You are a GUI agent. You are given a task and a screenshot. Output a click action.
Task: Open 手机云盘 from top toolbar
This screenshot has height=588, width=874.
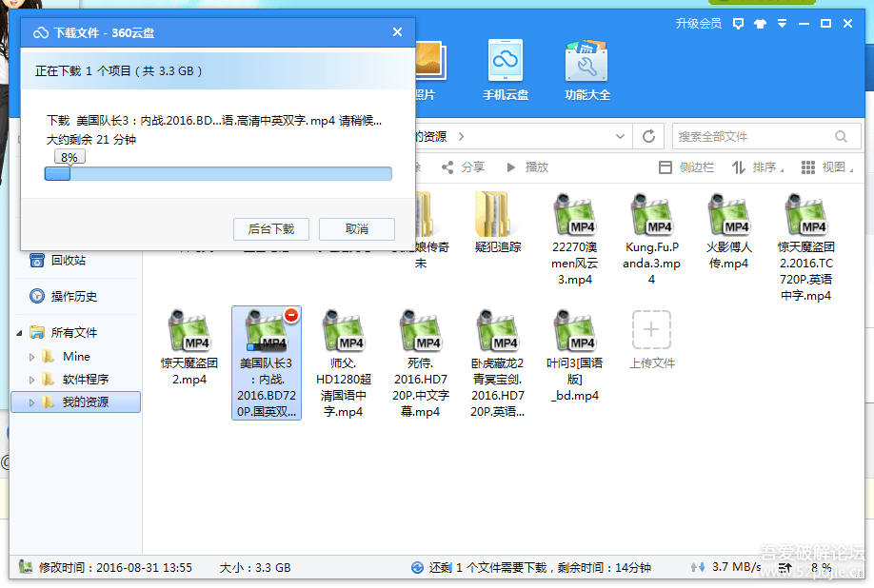click(505, 70)
